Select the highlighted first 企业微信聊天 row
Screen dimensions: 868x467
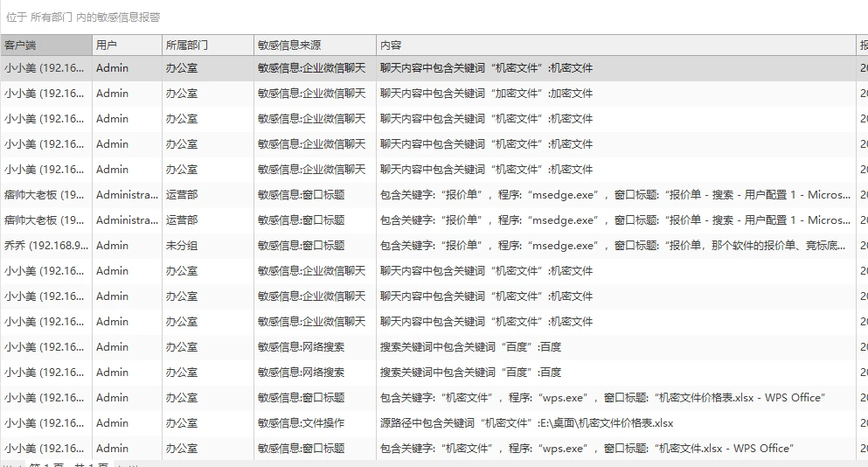tap(434, 68)
